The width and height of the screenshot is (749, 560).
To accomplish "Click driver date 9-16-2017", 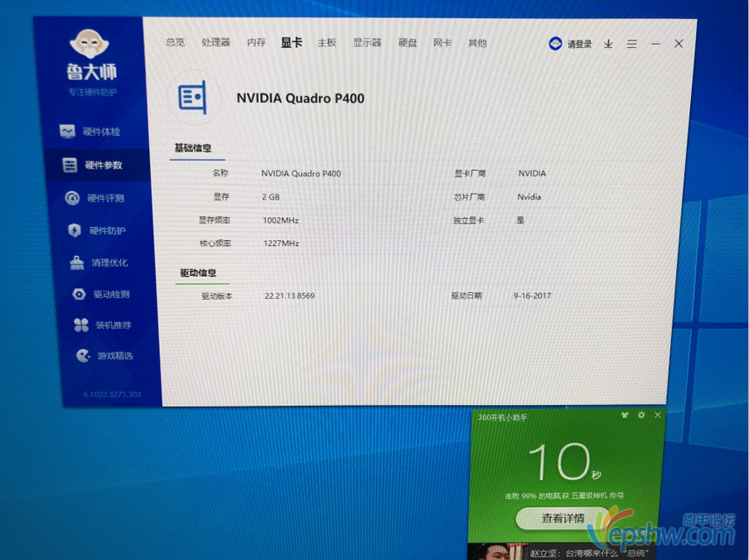I will (532, 296).
